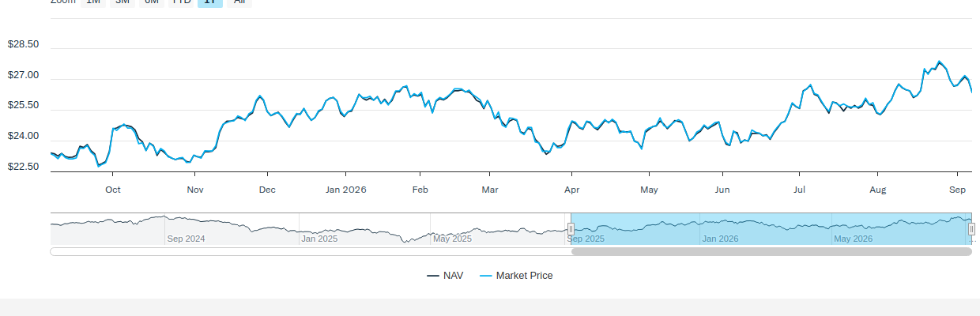Screen dimensions: 980x316
Task: Click the empty scrollbar track on left
Action: coord(311,252)
